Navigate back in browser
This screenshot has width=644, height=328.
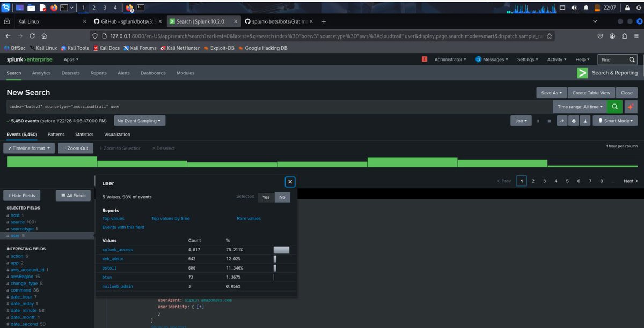[8, 36]
